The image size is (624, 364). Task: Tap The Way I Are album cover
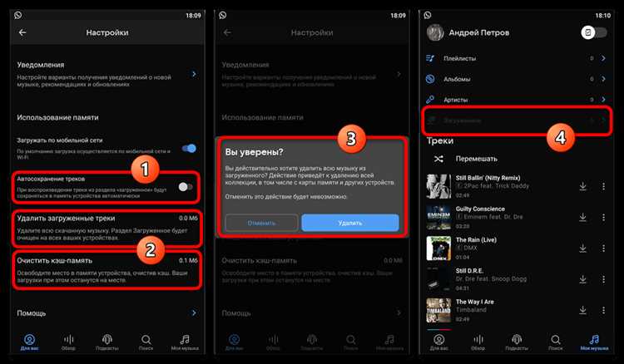tap(438, 310)
